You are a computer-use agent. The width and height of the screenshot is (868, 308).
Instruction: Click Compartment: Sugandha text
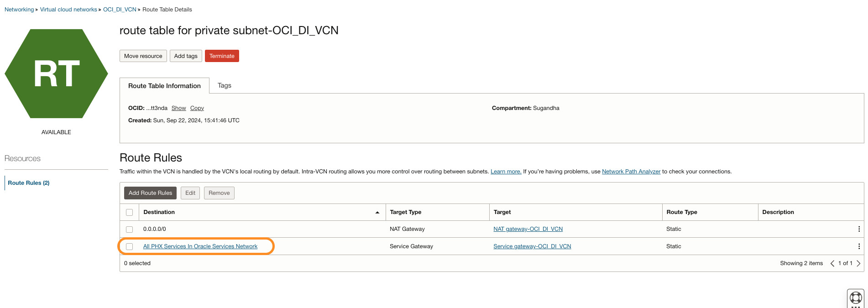point(525,108)
